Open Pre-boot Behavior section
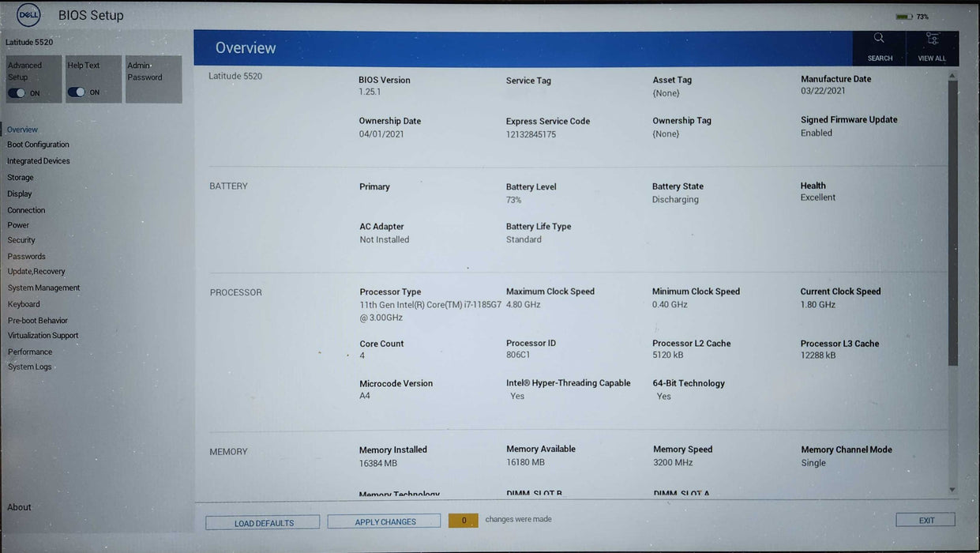This screenshot has height=553, width=980. 38,321
